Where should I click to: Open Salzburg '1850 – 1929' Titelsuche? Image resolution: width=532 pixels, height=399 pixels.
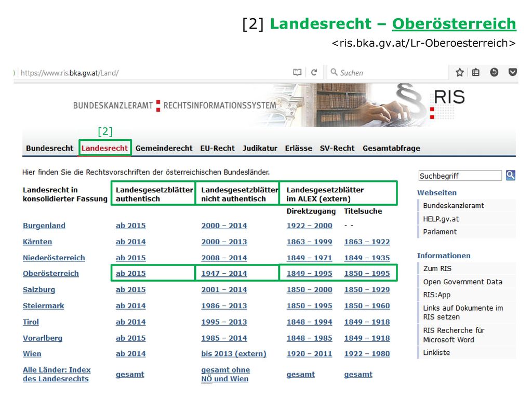pyautogui.click(x=367, y=290)
